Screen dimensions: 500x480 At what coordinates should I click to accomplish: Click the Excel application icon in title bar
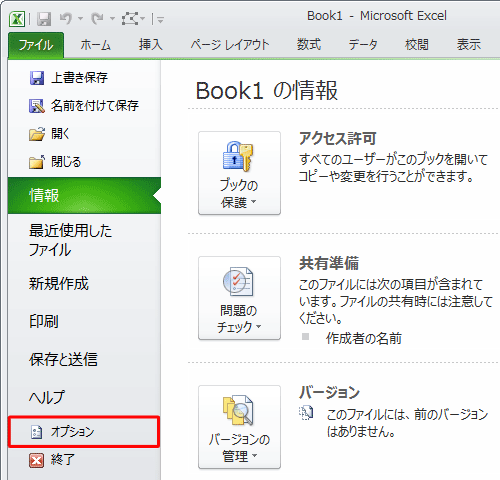click(17, 19)
